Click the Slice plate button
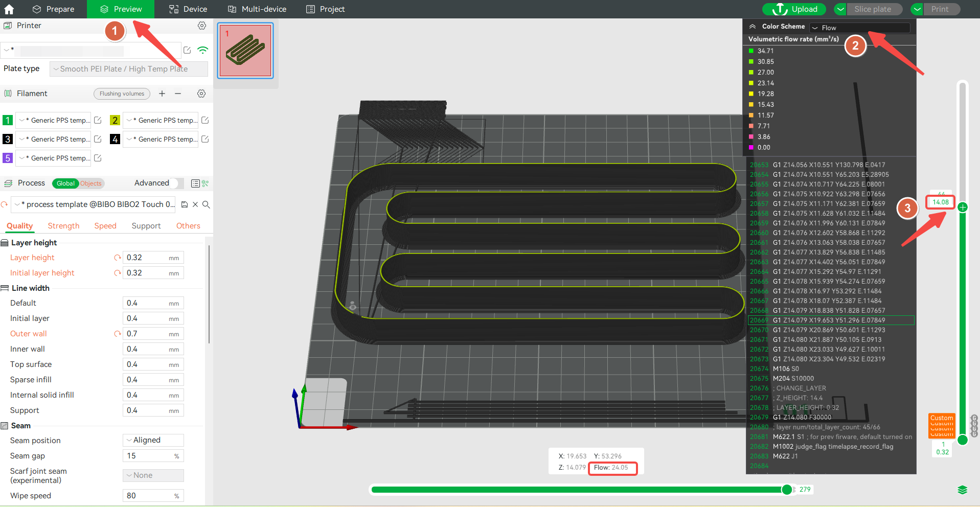The image size is (980, 507). (875, 9)
